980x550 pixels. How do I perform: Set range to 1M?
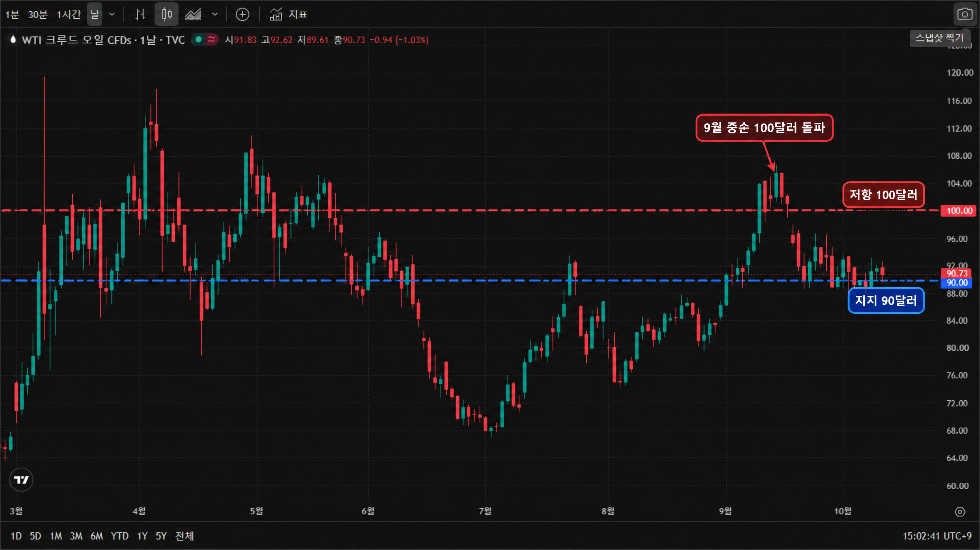[56, 536]
